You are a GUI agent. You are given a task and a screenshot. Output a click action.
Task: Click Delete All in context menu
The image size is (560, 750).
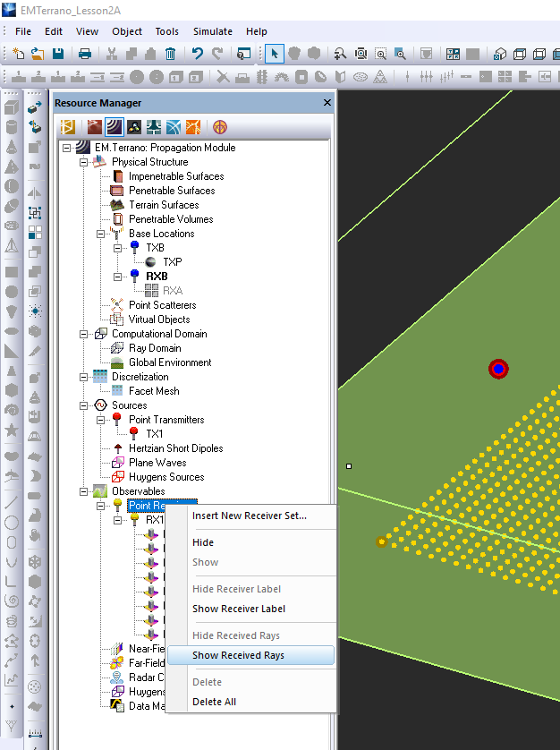[214, 702]
